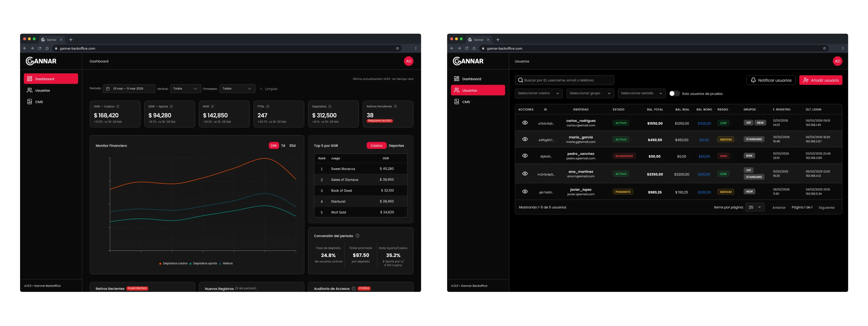Screen dimensions: 868x326
Task: Toggle Depósitos sports legend marker
Action: (190, 264)
